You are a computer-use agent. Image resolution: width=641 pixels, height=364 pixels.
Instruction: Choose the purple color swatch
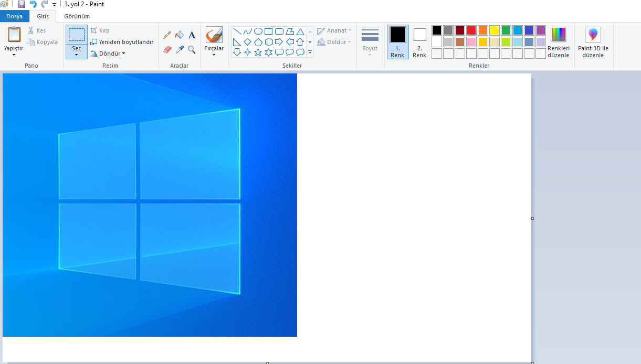click(541, 30)
